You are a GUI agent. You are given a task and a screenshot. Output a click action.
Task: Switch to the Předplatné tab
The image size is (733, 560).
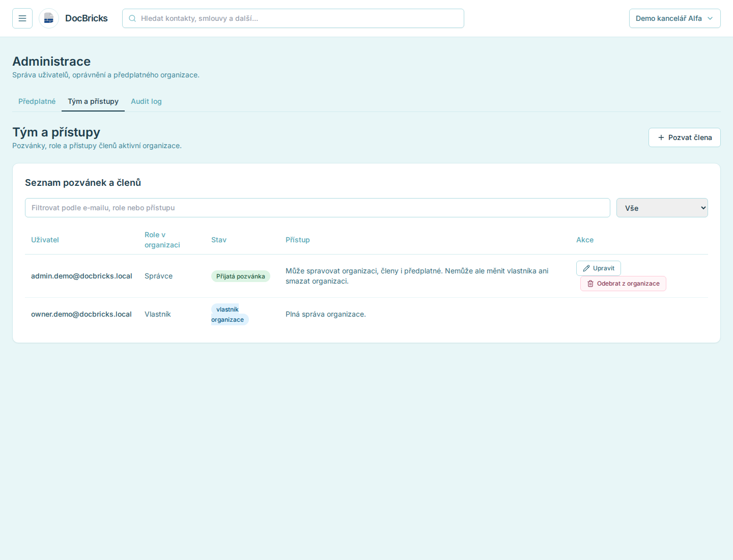37,101
